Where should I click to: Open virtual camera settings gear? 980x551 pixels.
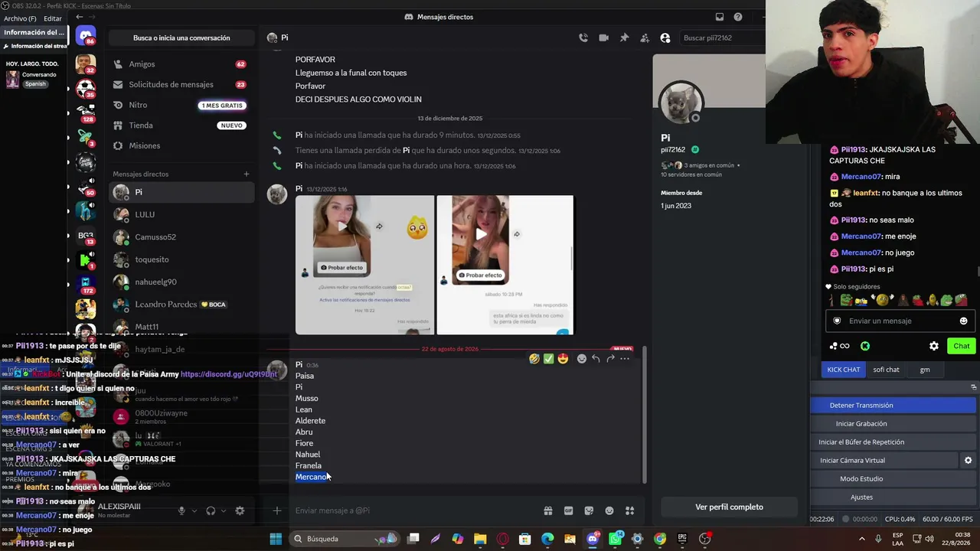(968, 460)
